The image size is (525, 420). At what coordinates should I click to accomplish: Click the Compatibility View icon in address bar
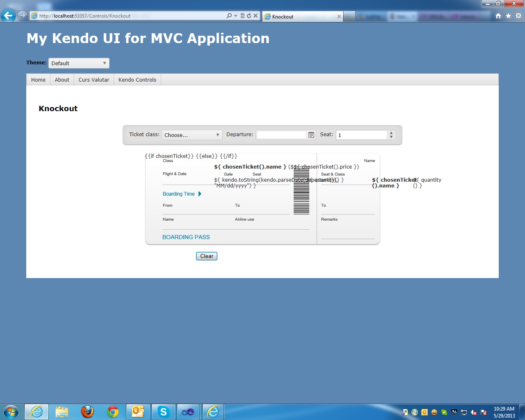coord(242,16)
